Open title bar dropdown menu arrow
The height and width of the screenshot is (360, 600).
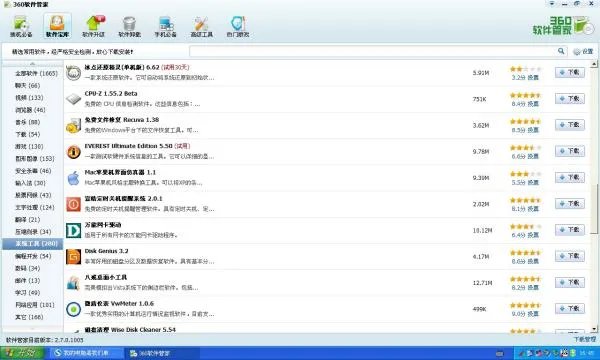tap(552, 4)
